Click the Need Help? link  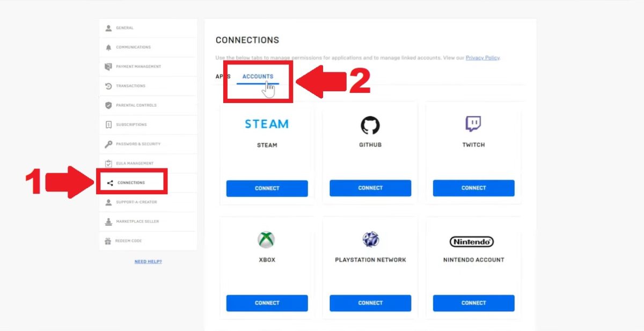tap(148, 262)
